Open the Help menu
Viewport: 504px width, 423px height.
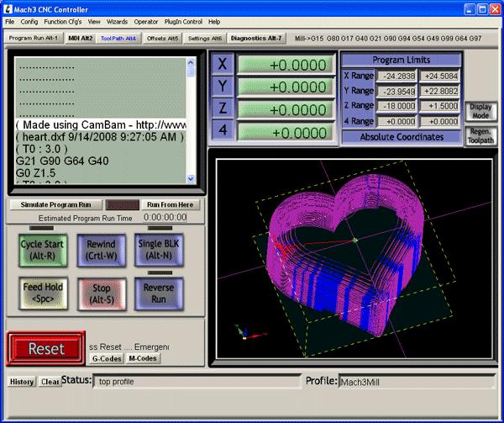coord(214,22)
